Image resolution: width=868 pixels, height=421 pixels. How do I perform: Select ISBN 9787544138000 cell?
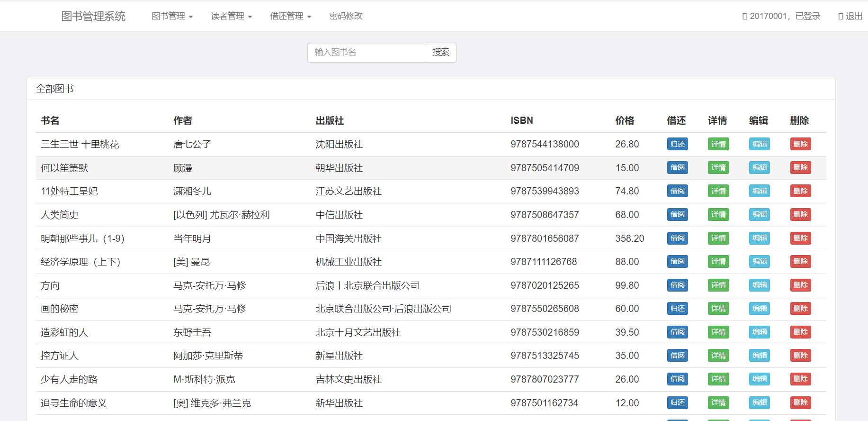point(545,144)
